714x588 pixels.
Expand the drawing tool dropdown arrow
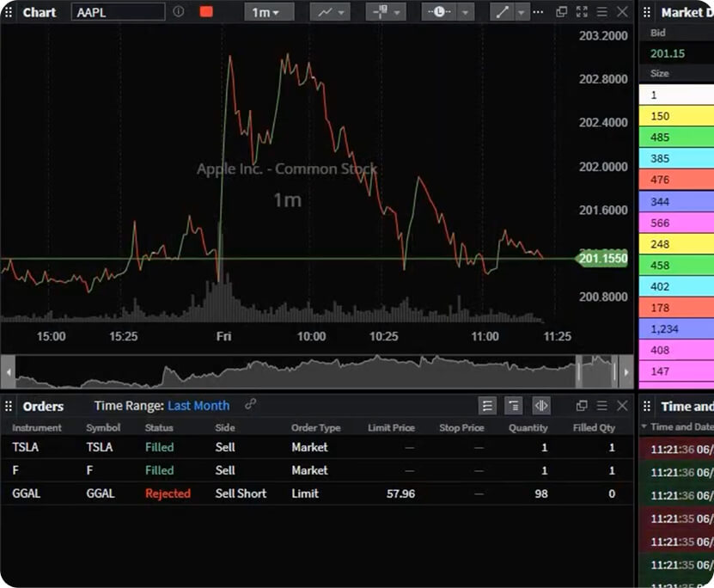(x=522, y=12)
